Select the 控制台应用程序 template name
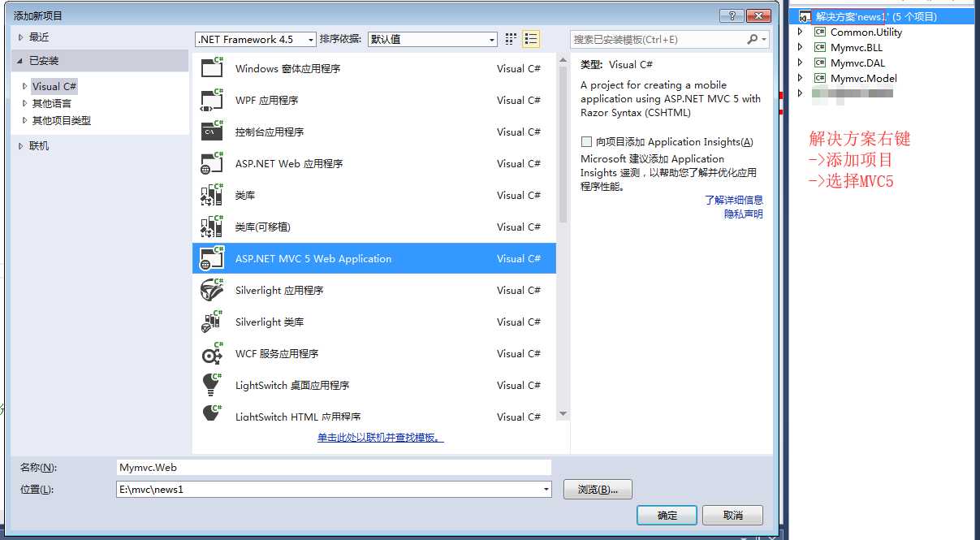Screen dimensions: 980x540 270,132
